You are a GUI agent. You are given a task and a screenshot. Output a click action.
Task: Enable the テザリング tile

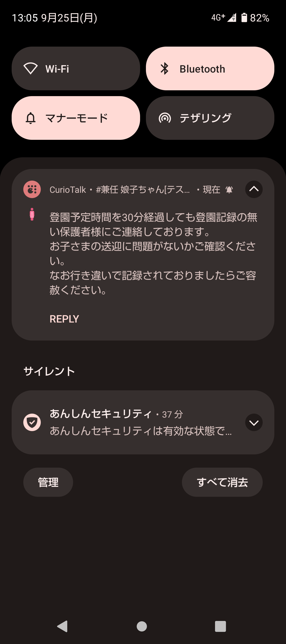click(x=210, y=118)
